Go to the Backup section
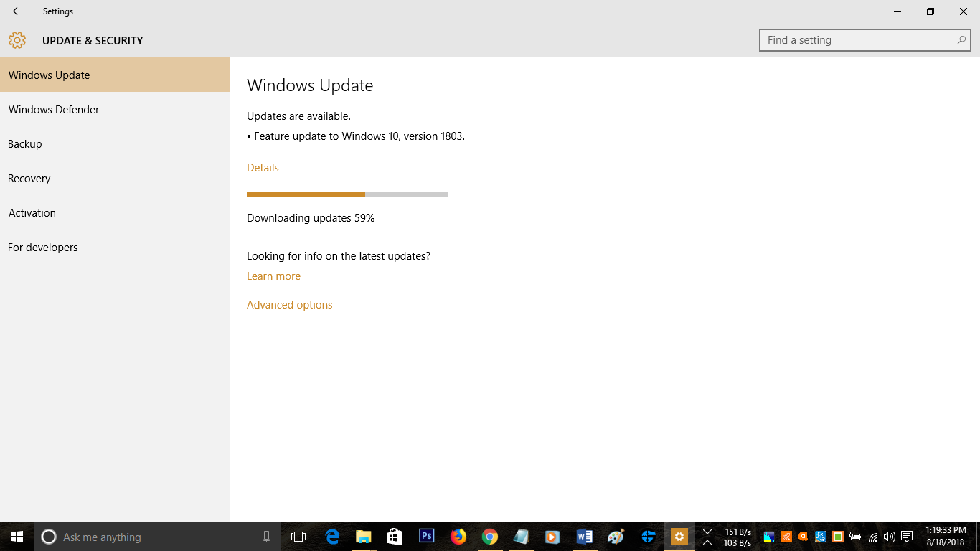 click(115, 143)
